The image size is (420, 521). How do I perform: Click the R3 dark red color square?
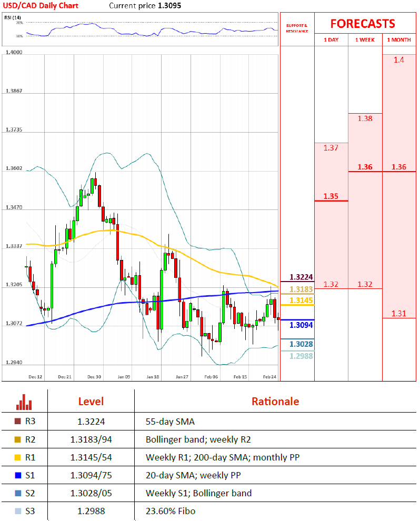click(x=18, y=422)
